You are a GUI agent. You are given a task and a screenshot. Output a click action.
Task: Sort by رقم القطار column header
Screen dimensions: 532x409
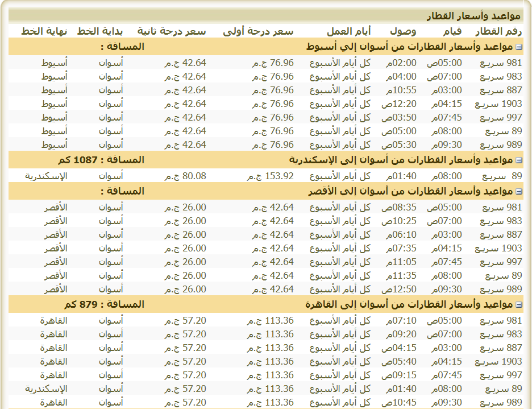(x=498, y=31)
